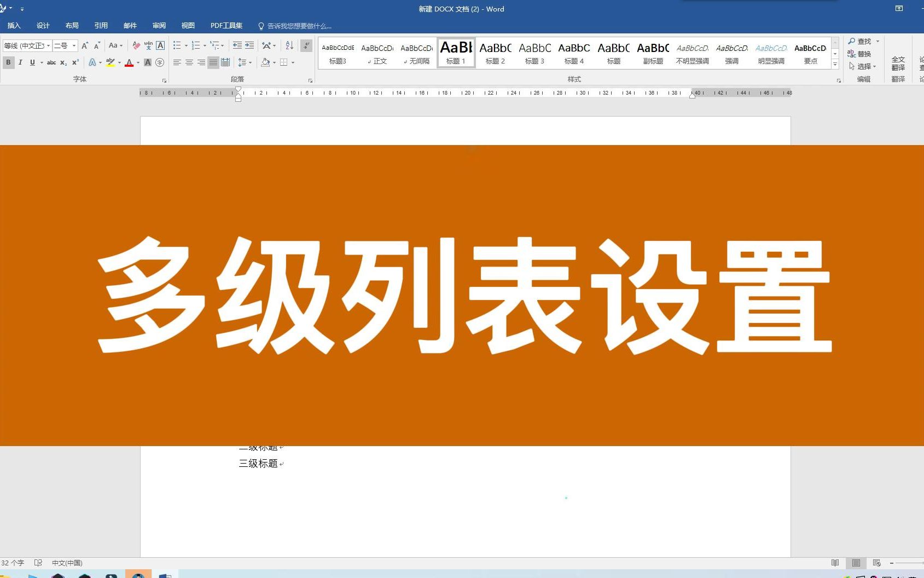Sort paragraphs A to Z

(289, 45)
